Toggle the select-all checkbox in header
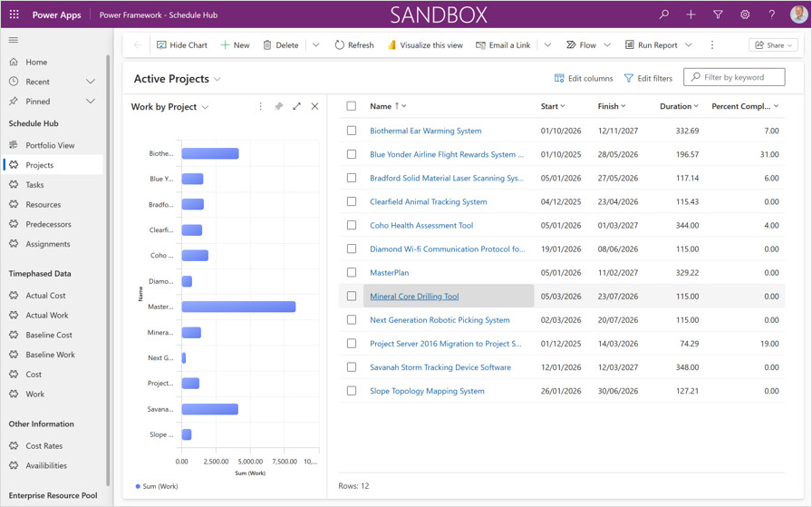Screen dimensions: 812x507 352,106
